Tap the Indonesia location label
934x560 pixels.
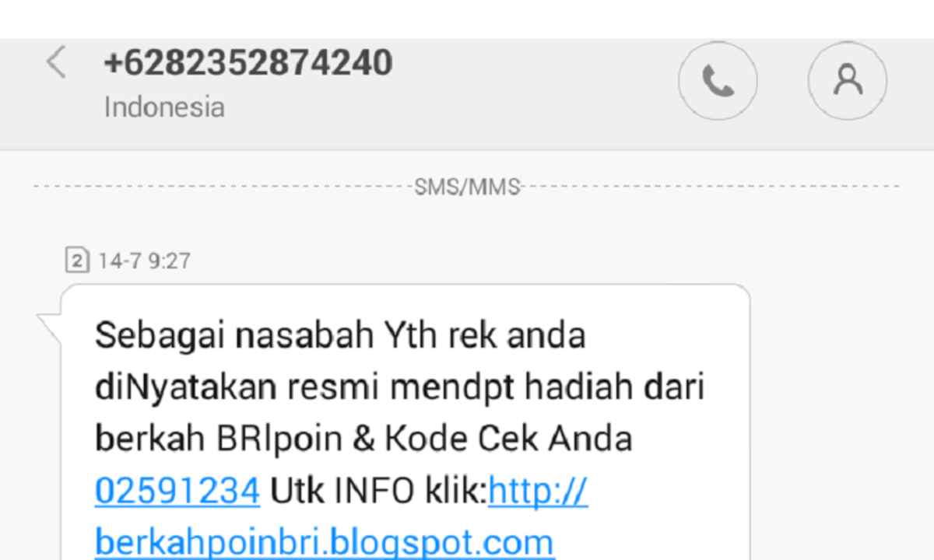click(164, 107)
